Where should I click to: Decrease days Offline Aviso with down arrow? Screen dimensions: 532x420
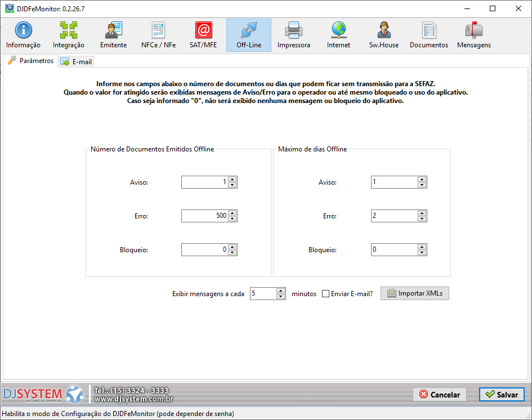coord(422,185)
